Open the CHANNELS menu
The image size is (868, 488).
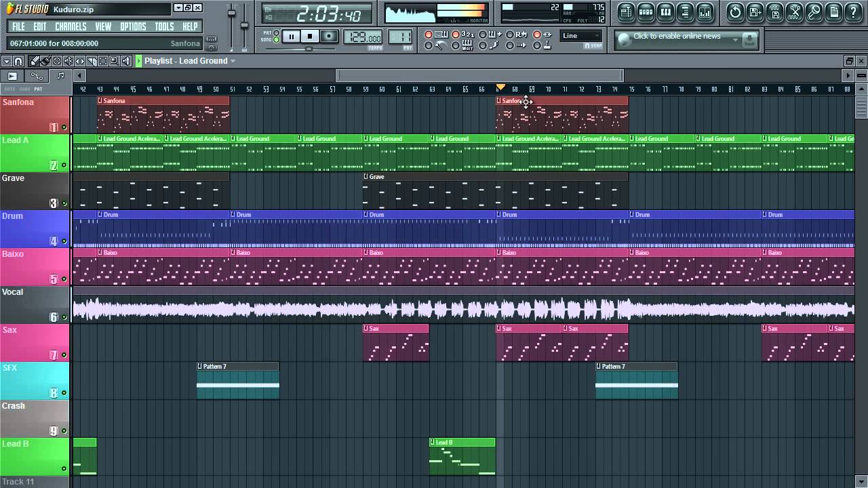[71, 26]
